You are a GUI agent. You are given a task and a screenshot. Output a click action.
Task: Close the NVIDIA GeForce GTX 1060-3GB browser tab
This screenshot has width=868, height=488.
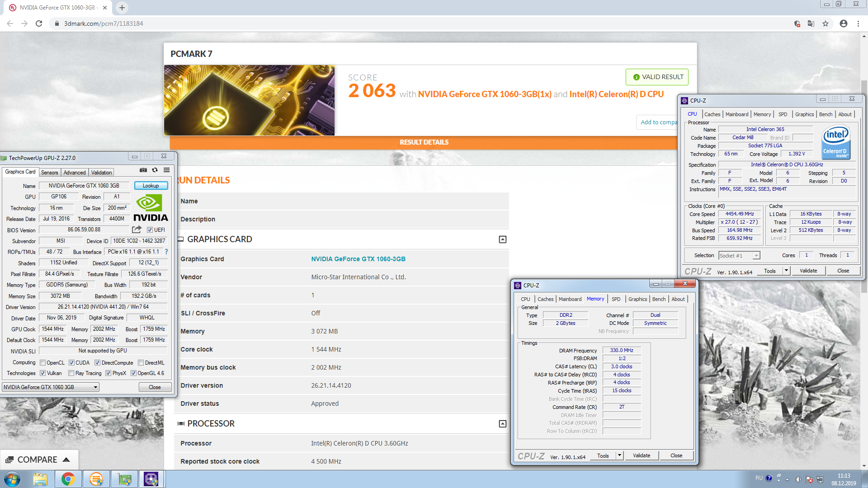pos(105,8)
